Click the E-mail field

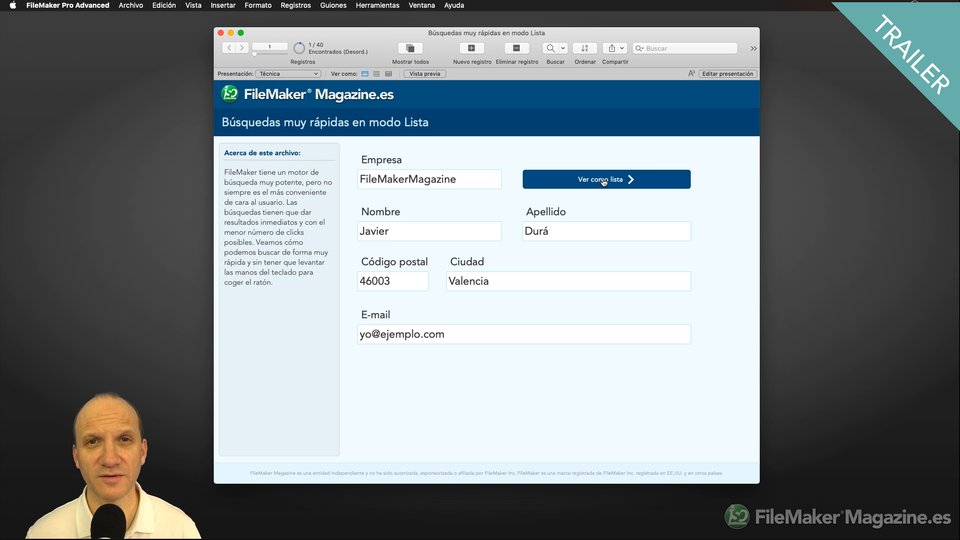tap(523, 334)
